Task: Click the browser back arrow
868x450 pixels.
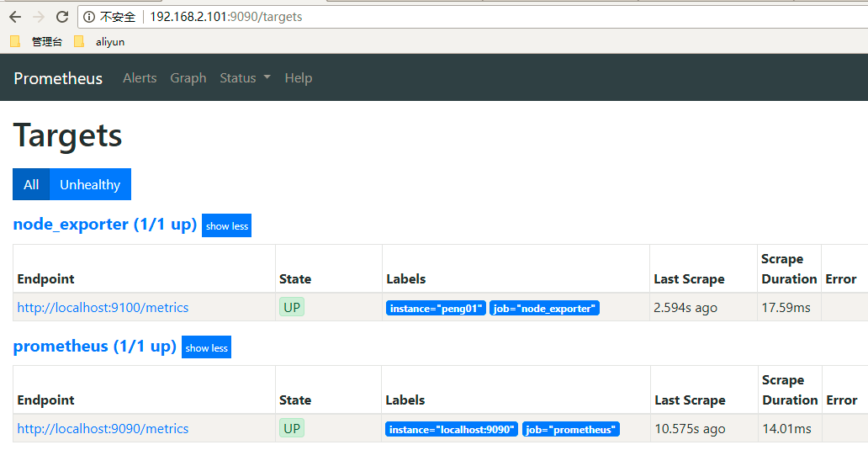Action: (15, 17)
